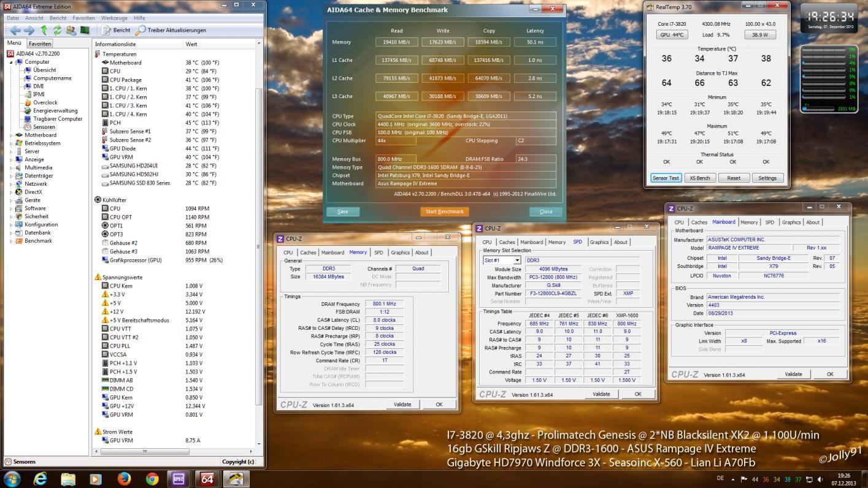Image resolution: width=868 pixels, height=488 pixels.
Task: Select the CPU Package temperature row
Action: pyautogui.click(x=175, y=80)
